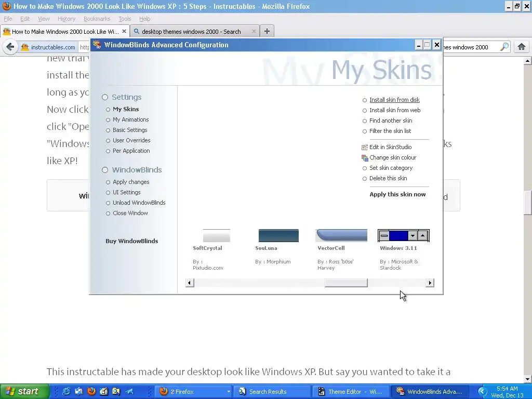532x399 pixels.
Task: Open the Start menu
Action: [x=24, y=392]
